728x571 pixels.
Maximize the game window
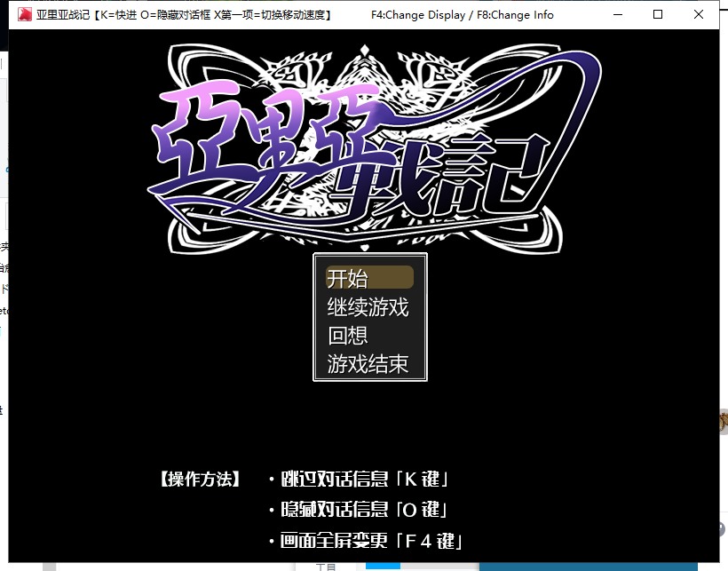tap(658, 15)
